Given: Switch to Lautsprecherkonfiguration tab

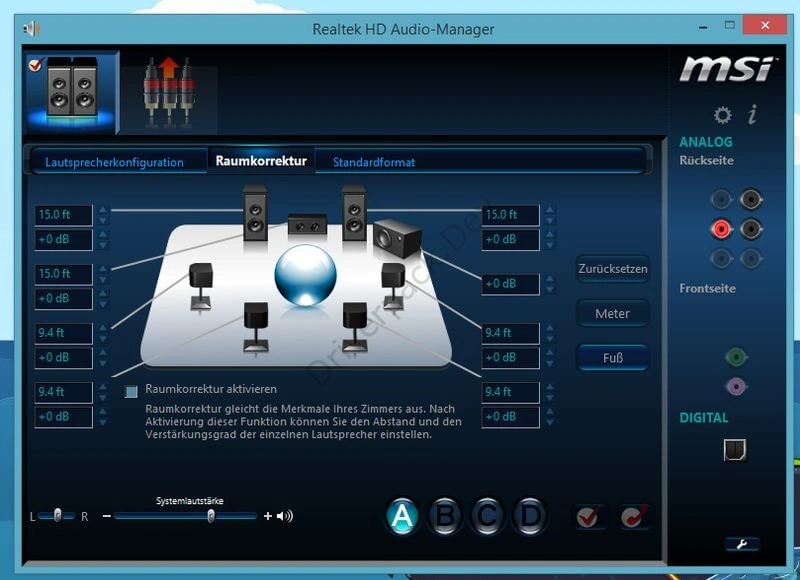Looking at the screenshot, I should tap(114, 162).
